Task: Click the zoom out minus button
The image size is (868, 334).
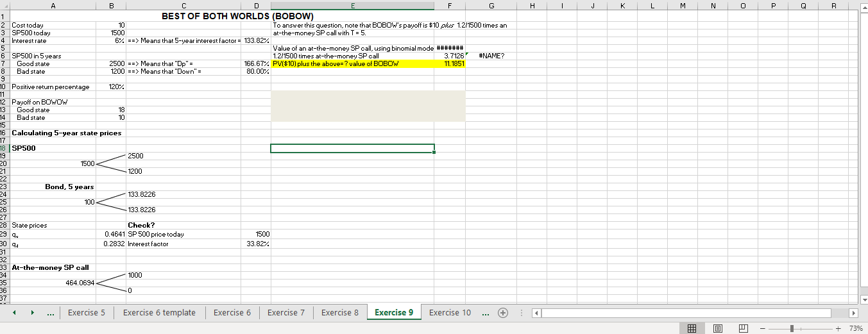Action: click(x=763, y=328)
